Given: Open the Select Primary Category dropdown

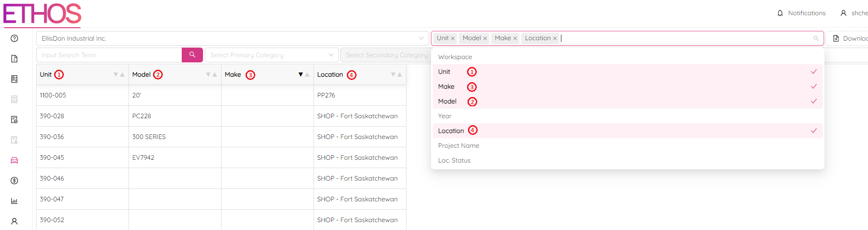Looking at the screenshot, I should tap(271, 55).
